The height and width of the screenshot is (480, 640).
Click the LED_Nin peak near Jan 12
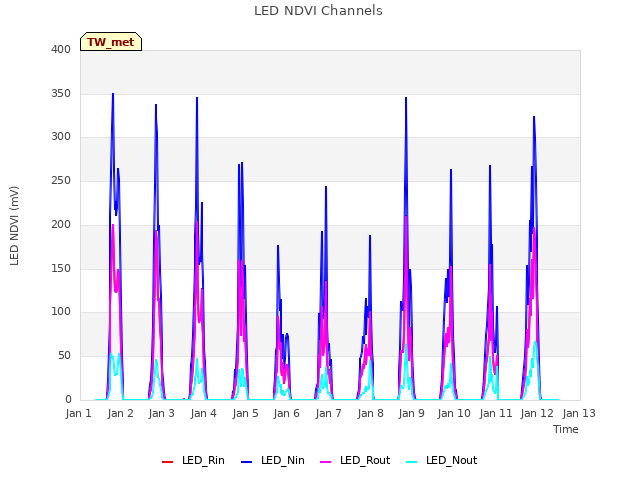(534, 118)
